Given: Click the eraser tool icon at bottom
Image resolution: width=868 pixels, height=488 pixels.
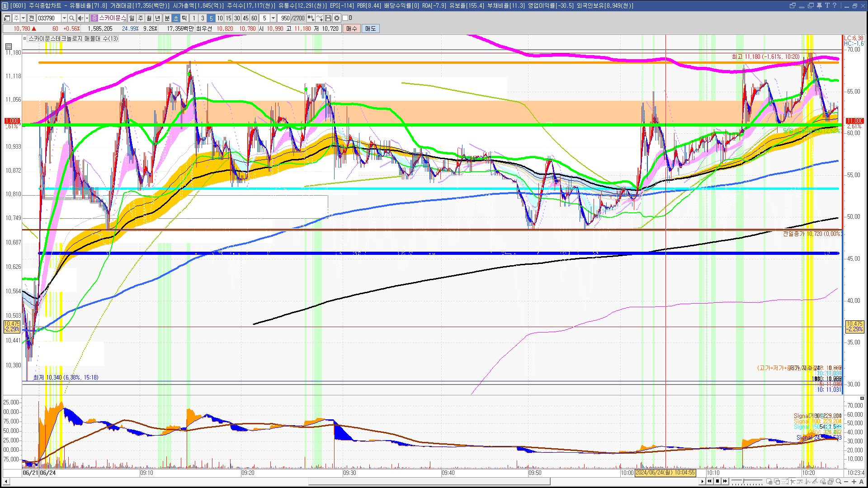Looking at the screenshot, I should tap(822, 481).
